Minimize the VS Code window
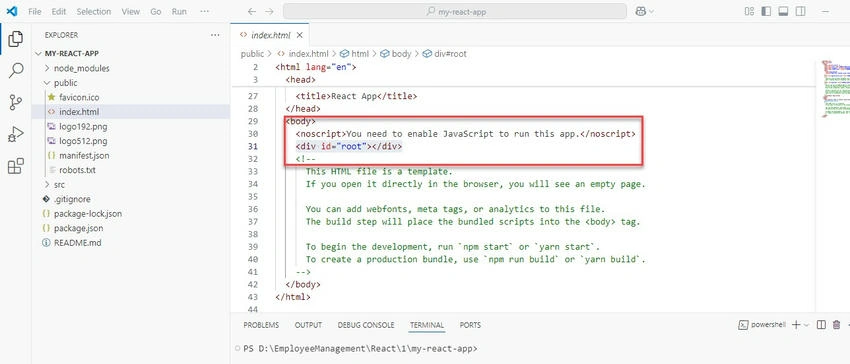Image resolution: width=850 pixels, height=364 pixels. point(826,11)
